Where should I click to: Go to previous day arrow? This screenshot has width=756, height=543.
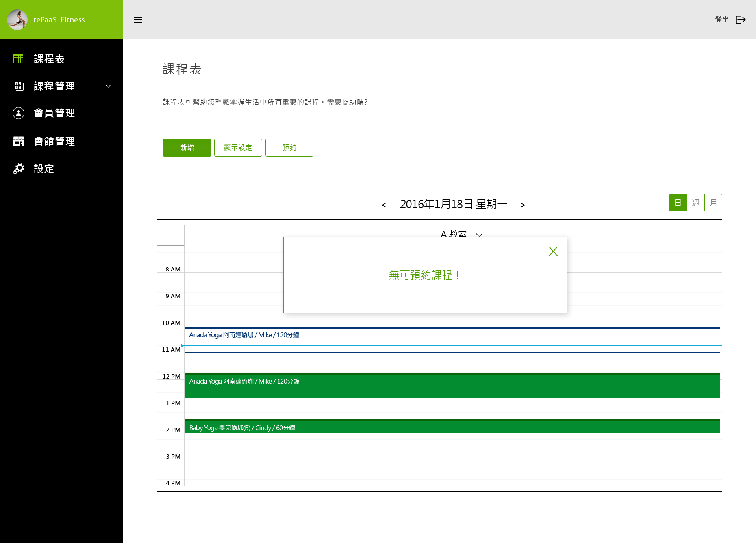pos(384,205)
